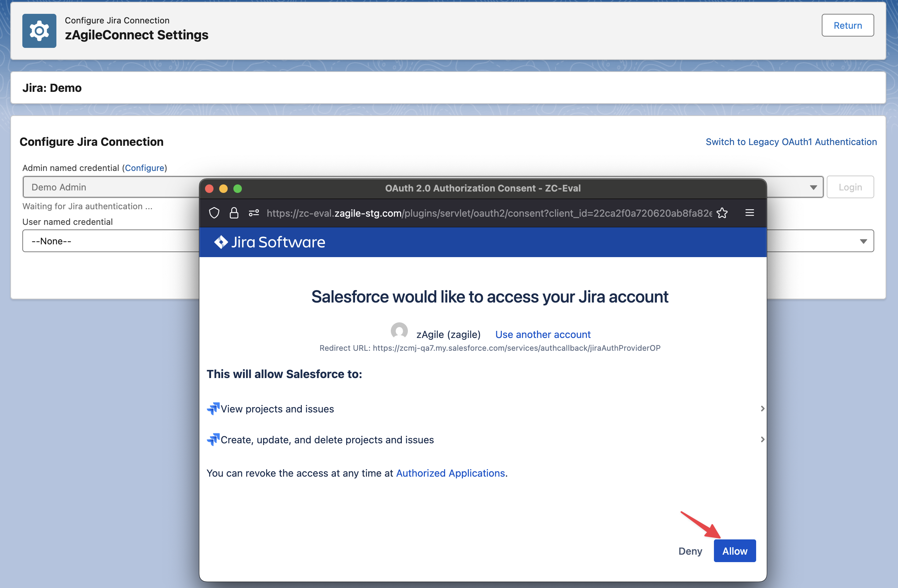The image size is (898, 588).
Task: Click the Configure named credential link
Action: [144, 168]
